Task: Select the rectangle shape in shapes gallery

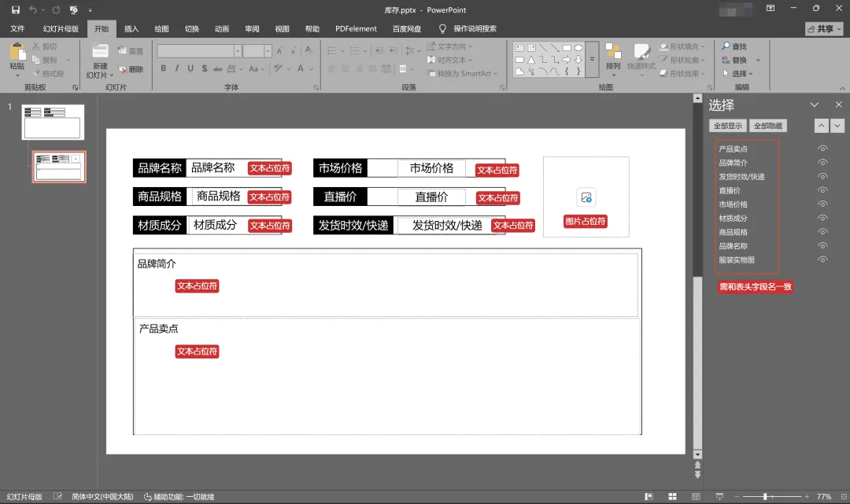Action: click(567, 48)
